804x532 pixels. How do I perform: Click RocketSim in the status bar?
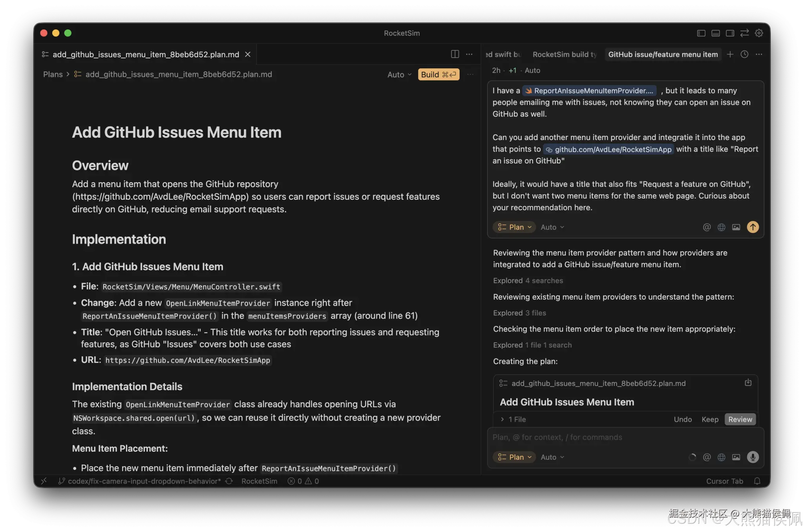coord(259,481)
